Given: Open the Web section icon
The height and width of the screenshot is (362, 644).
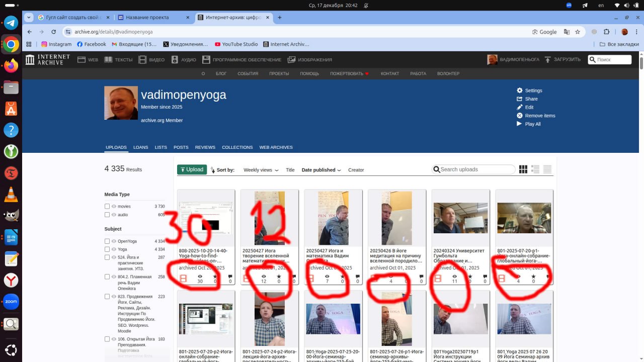Looking at the screenshot, I should (x=82, y=60).
